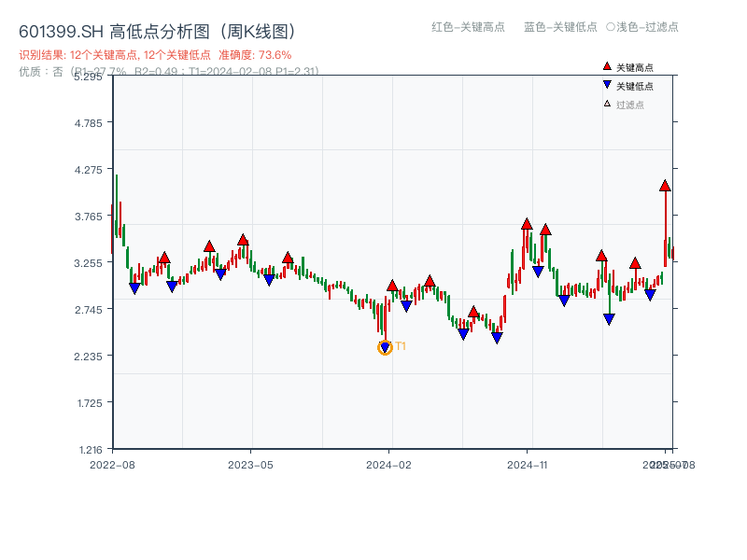Click the orange T1 text label

tap(401, 346)
